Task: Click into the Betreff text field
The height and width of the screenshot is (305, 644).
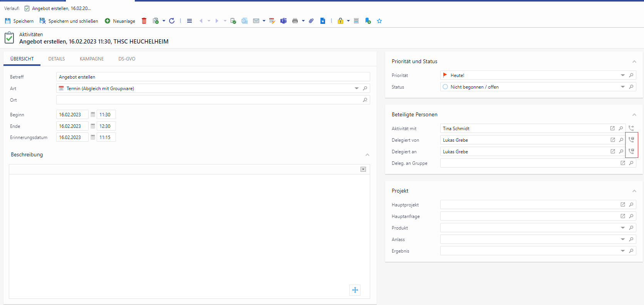Action: tap(213, 77)
